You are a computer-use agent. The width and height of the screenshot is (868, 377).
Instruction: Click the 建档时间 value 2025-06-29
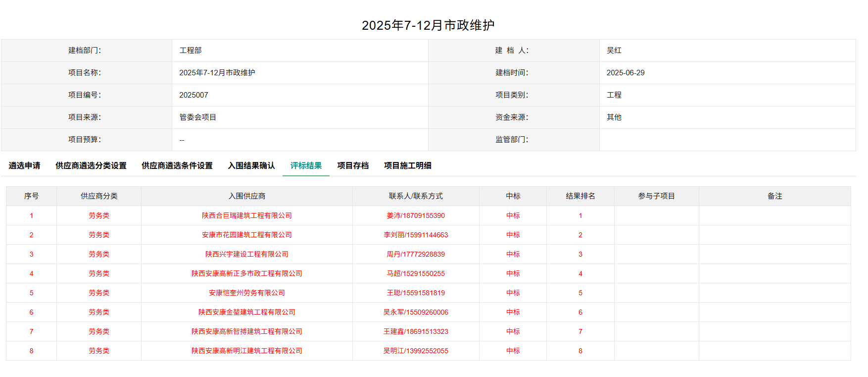point(626,73)
